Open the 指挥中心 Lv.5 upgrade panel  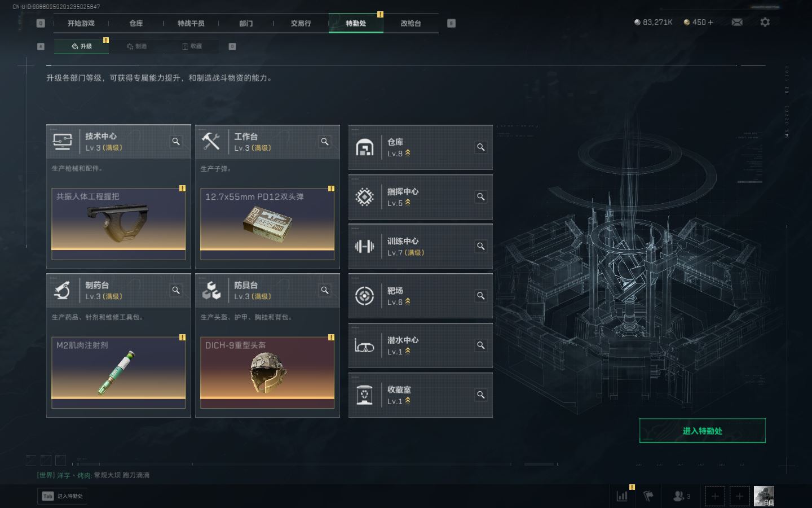pyautogui.click(x=421, y=197)
